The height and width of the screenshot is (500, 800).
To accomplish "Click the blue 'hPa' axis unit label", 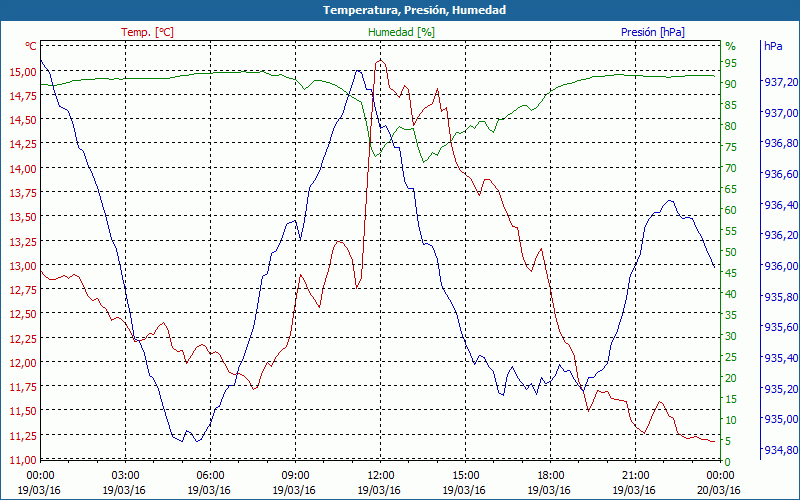I will tap(773, 46).
